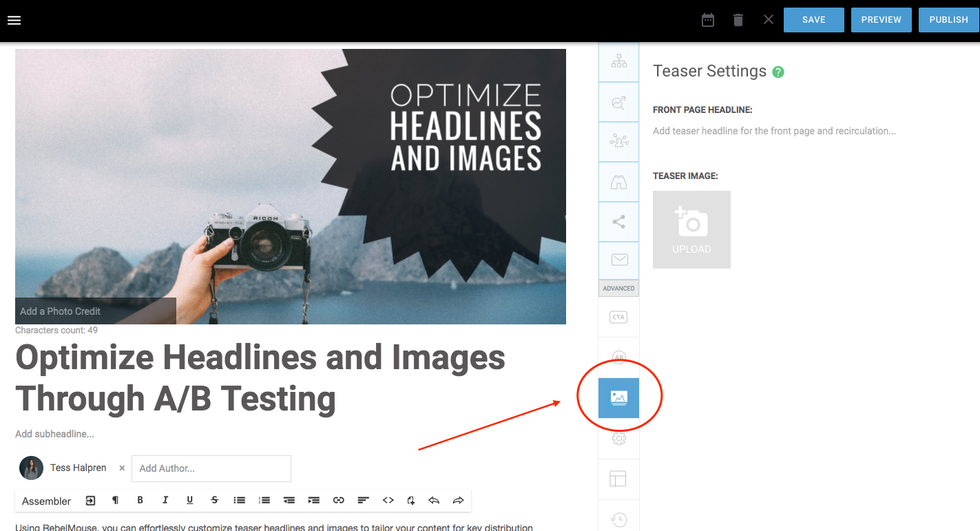Open the calendar schedule icon
Image resolution: width=980 pixels, height=531 pixels.
click(708, 20)
